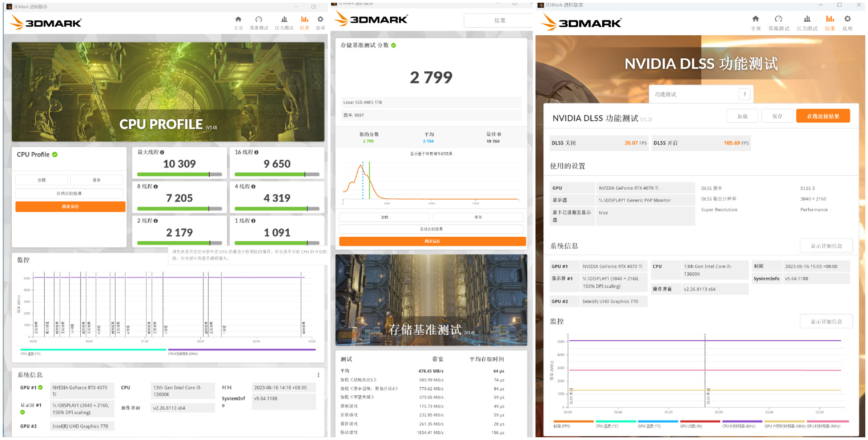Viewport: 868px width, 440px height.
Task: Select 结果 results icon in CPU Profile window
Action: pos(305,19)
